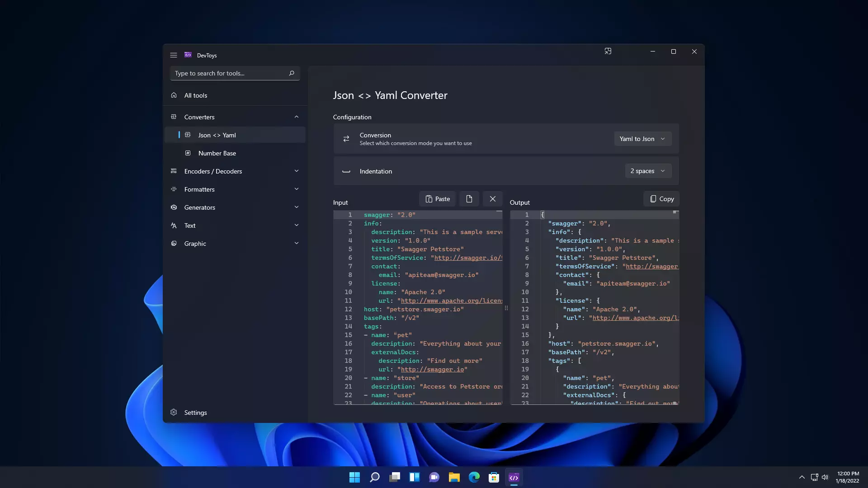Click the Paste button in Input panel
This screenshot has width=868, height=488.
point(438,198)
